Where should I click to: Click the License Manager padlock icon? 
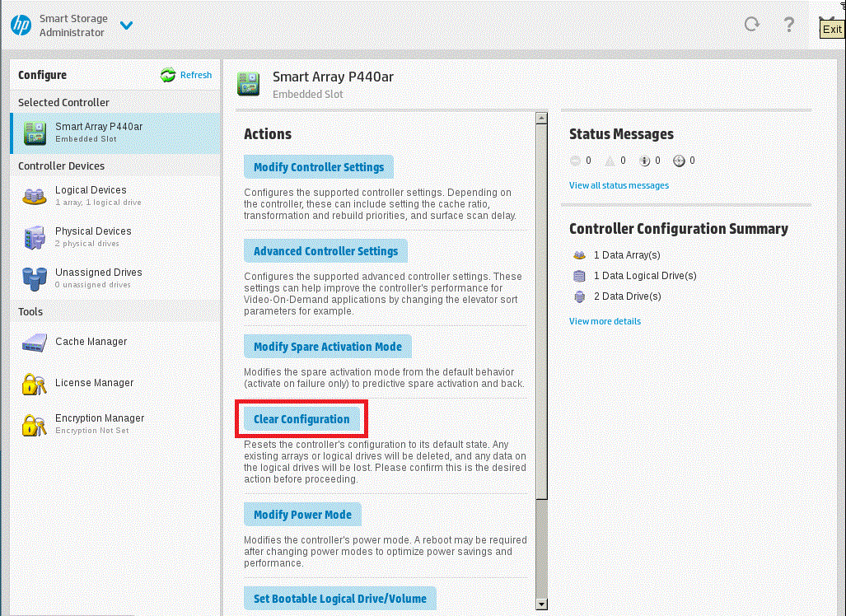point(34,384)
